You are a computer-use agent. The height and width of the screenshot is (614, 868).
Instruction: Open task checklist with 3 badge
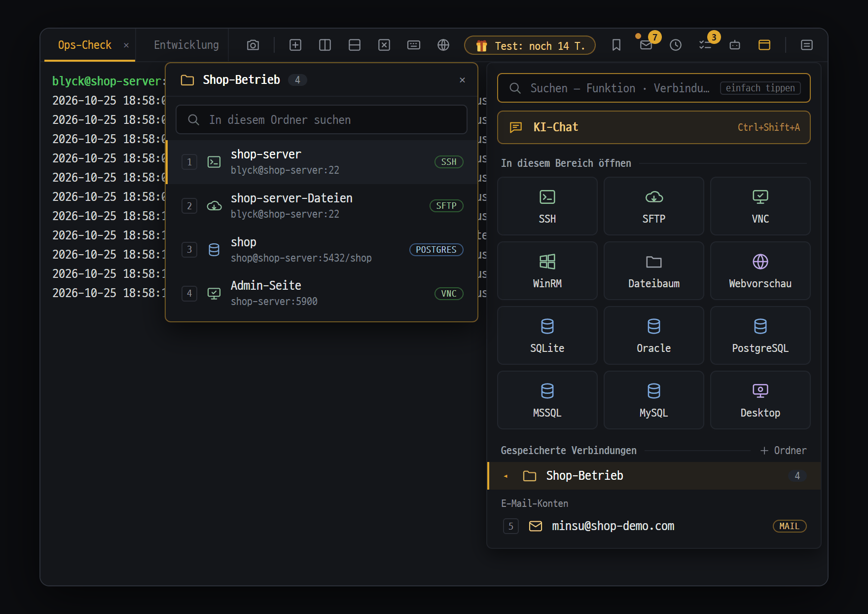[x=705, y=45]
